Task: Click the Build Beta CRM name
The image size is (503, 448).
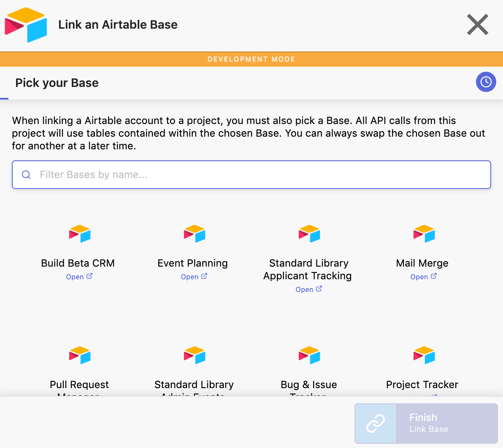Action: tap(78, 263)
